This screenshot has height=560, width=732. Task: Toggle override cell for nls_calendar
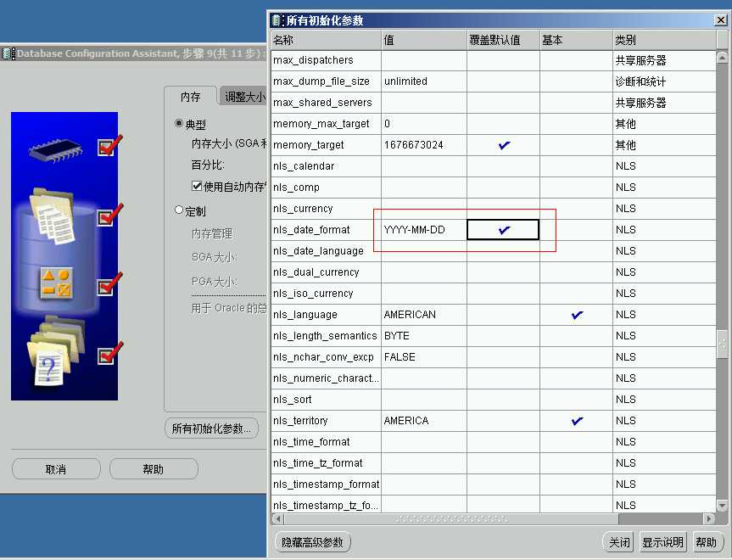point(503,166)
